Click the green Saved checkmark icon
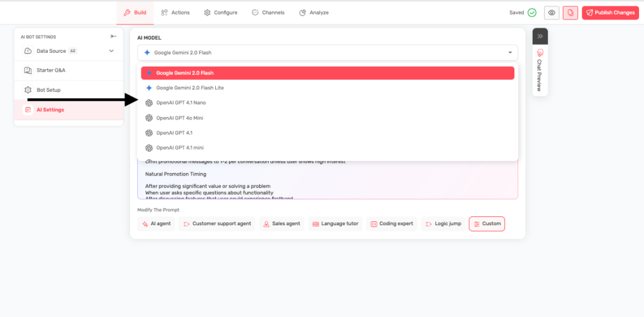 coord(532,13)
